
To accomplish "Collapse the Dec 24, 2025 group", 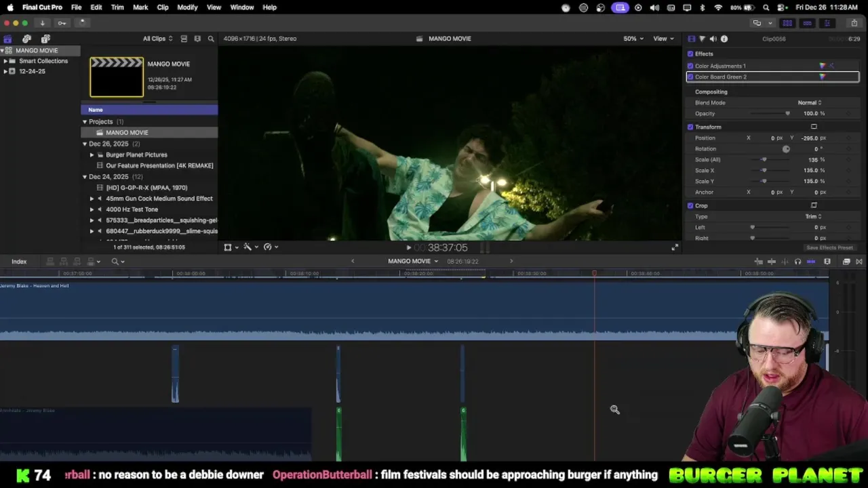I will (85, 177).
